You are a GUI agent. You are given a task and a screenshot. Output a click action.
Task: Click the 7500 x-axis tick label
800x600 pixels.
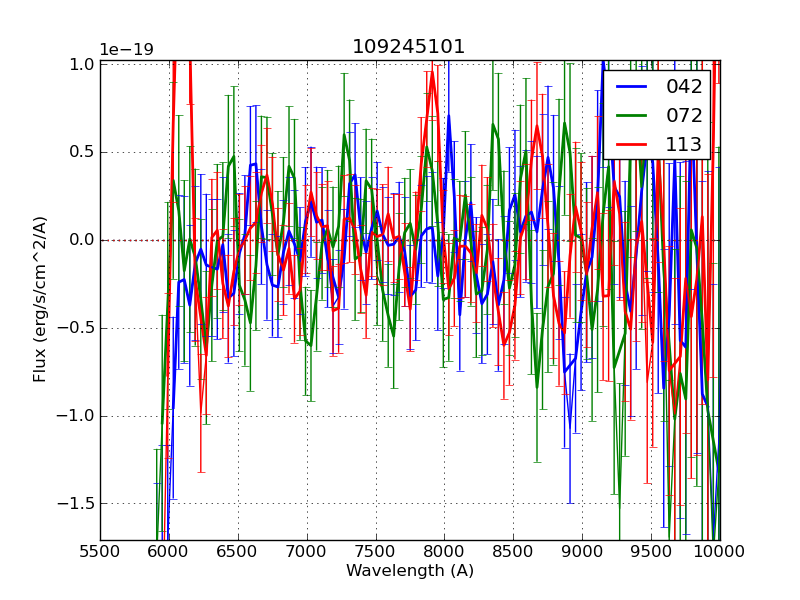tap(376, 551)
